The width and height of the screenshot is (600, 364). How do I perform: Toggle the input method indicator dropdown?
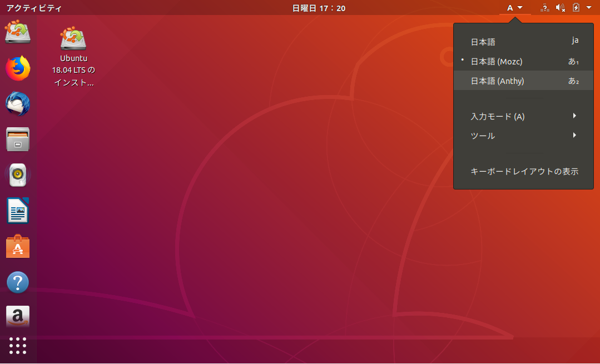(x=515, y=8)
